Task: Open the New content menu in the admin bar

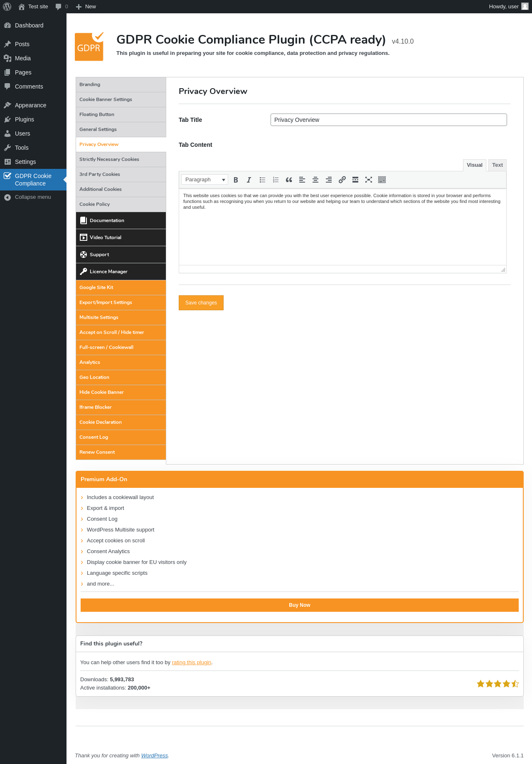Action: 86,7
